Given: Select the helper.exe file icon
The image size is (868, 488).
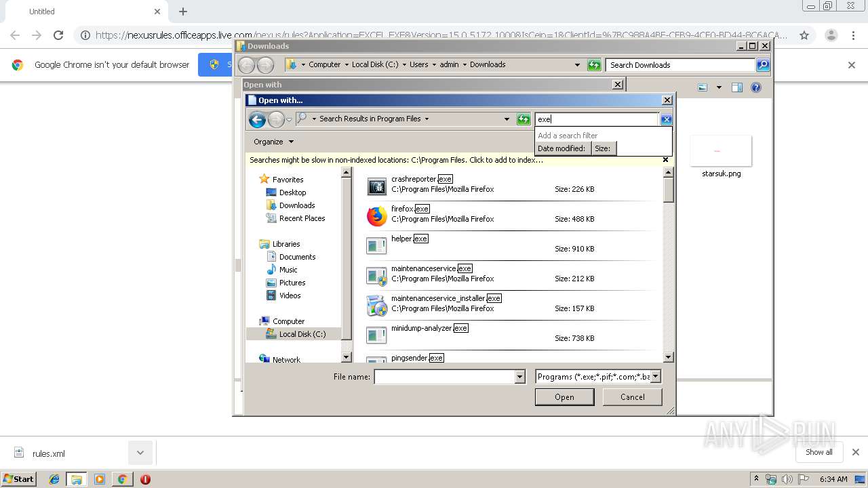Looking at the screenshot, I should [376, 246].
